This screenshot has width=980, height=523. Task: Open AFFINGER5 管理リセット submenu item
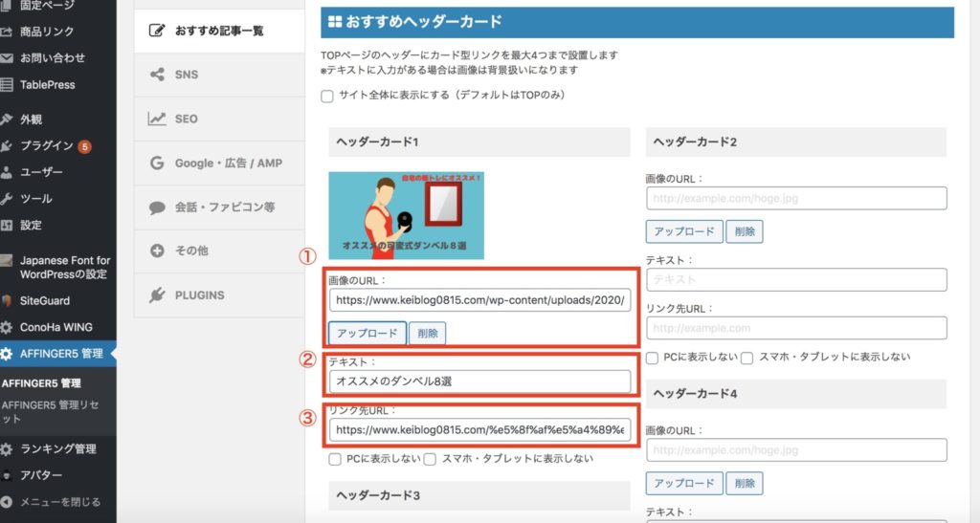tap(50, 412)
